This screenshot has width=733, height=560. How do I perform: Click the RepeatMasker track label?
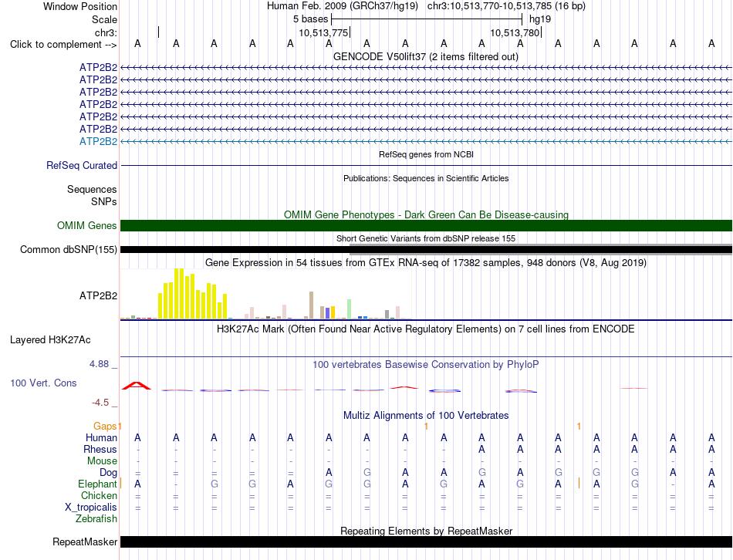point(85,541)
